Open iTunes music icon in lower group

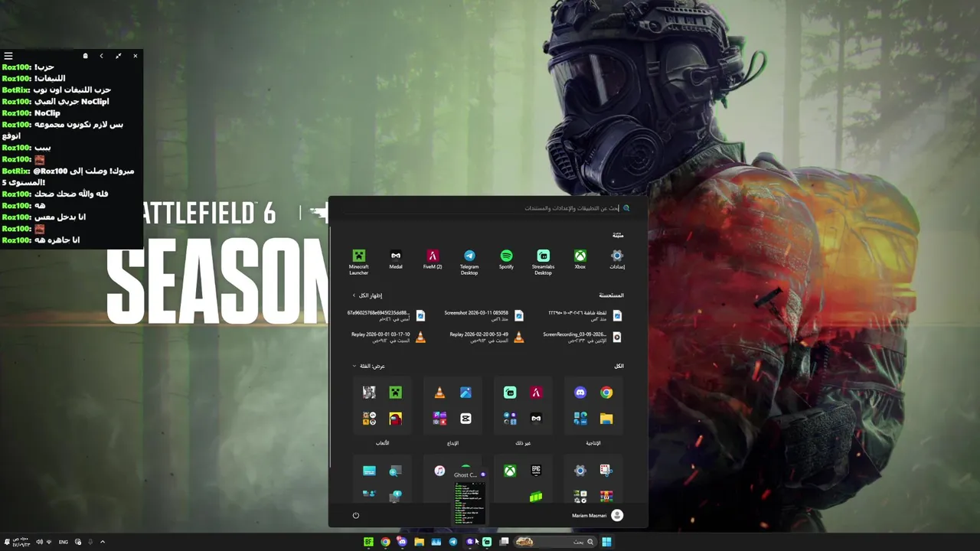[439, 471]
